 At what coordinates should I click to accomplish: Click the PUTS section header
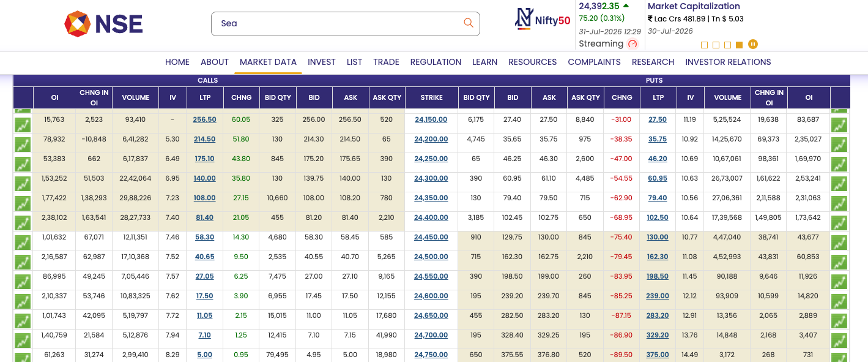coord(654,80)
